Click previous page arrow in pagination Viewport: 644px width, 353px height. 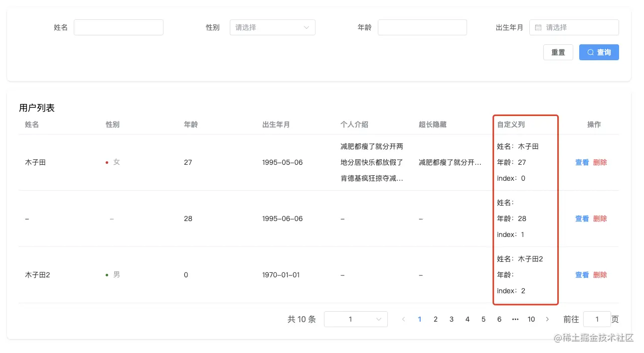(403, 319)
